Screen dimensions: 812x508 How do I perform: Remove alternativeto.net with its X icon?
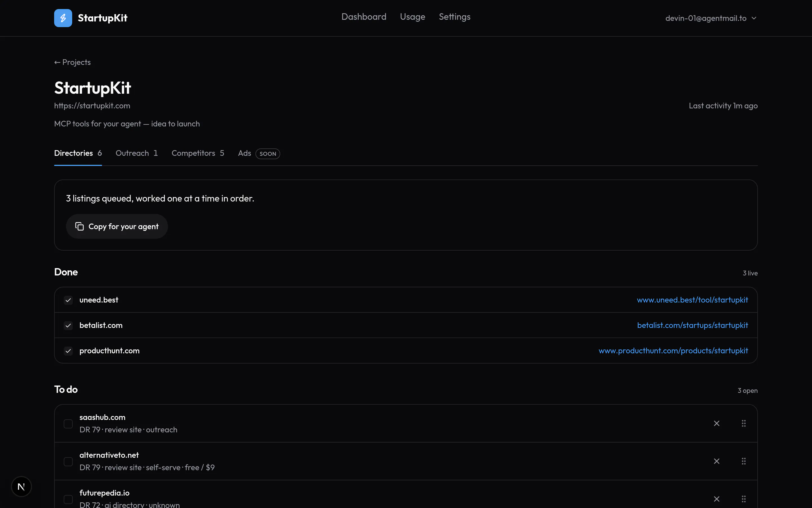pos(716,461)
